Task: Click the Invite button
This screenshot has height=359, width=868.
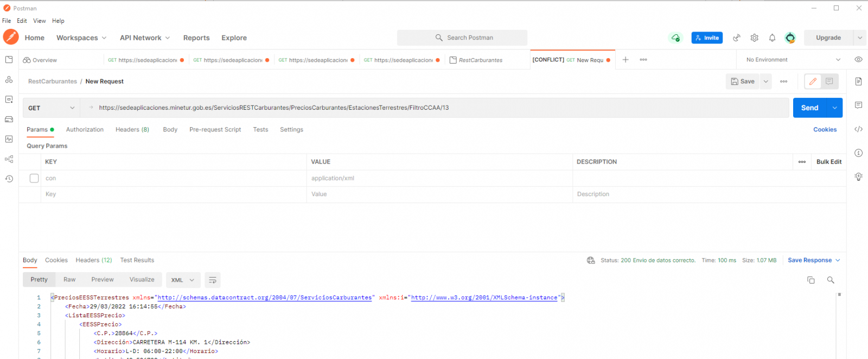Action: [x=707, y=38]
